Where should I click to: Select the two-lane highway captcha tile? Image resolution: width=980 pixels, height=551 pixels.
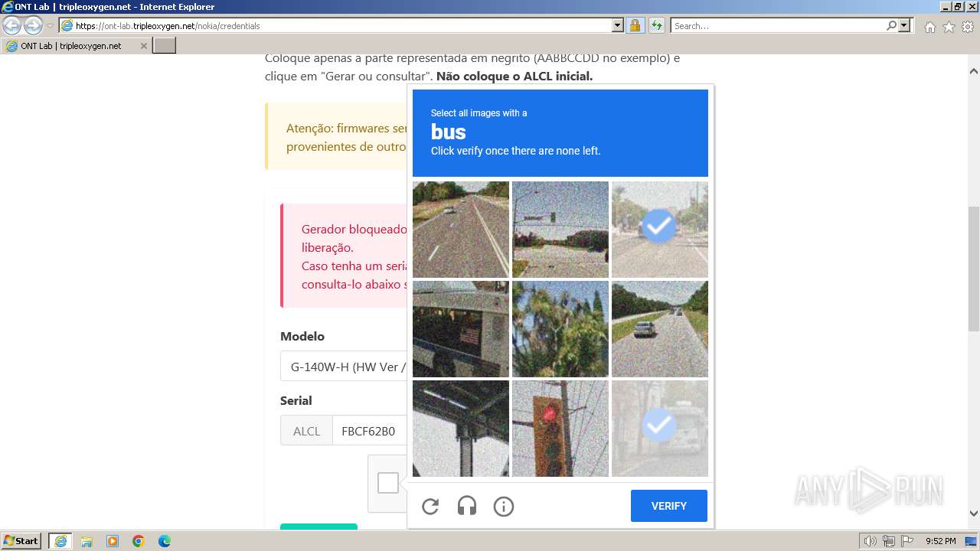point(461,230)
